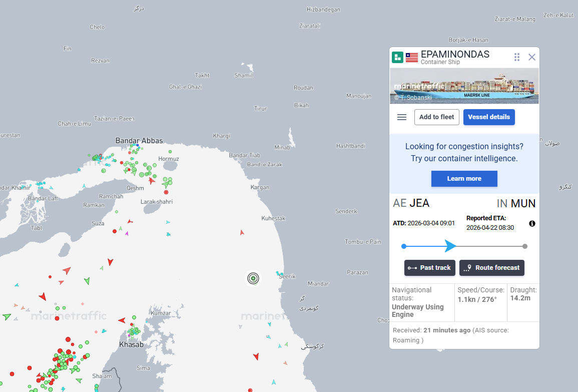Open the Vessel details page
This screenshot has width=578, height=392.
coord(489,117)
